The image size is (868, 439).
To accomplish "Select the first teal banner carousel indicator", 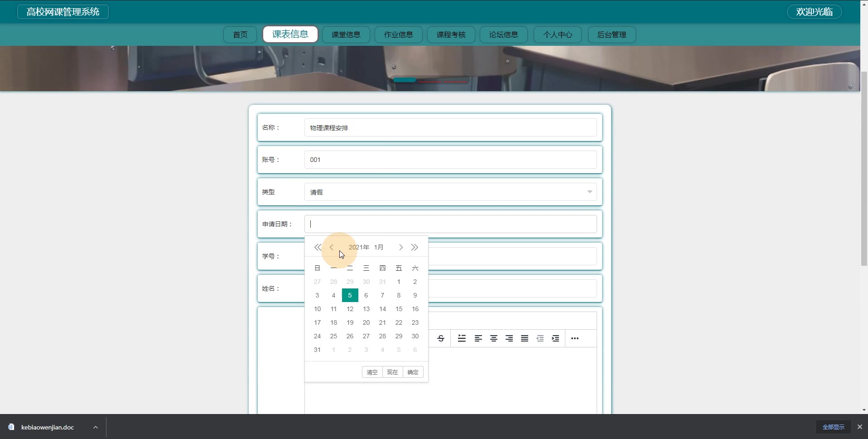I will (405, 80).
